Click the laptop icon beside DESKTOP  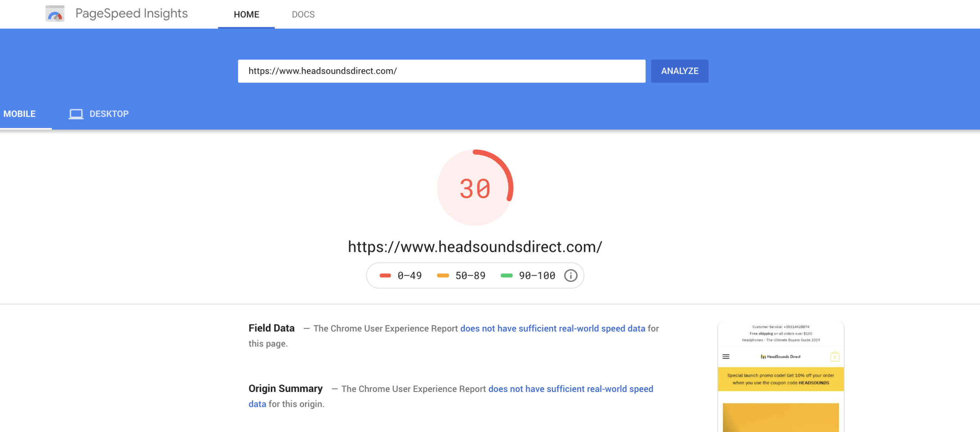pyautogui.click(x=76, y=114)
